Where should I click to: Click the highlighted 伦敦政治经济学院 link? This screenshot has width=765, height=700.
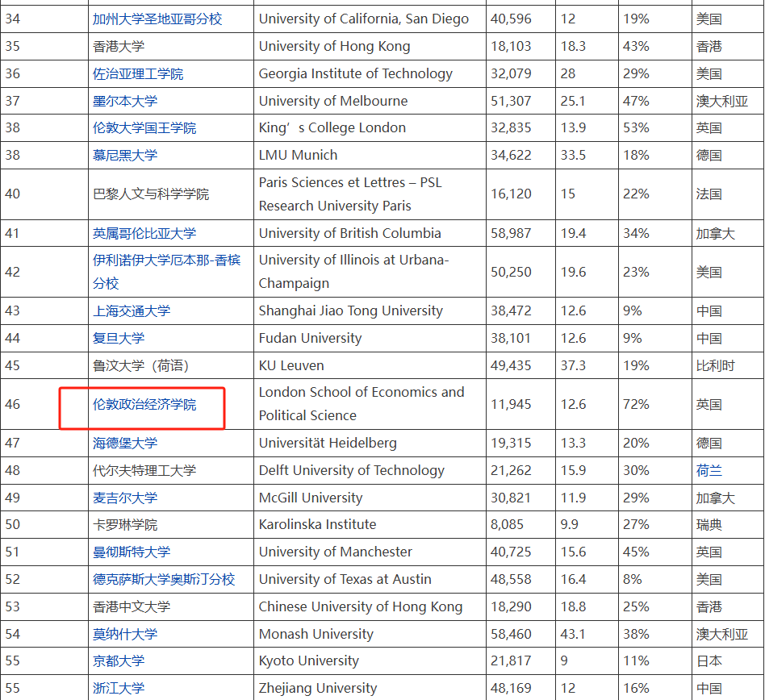(x=144, y=404)
